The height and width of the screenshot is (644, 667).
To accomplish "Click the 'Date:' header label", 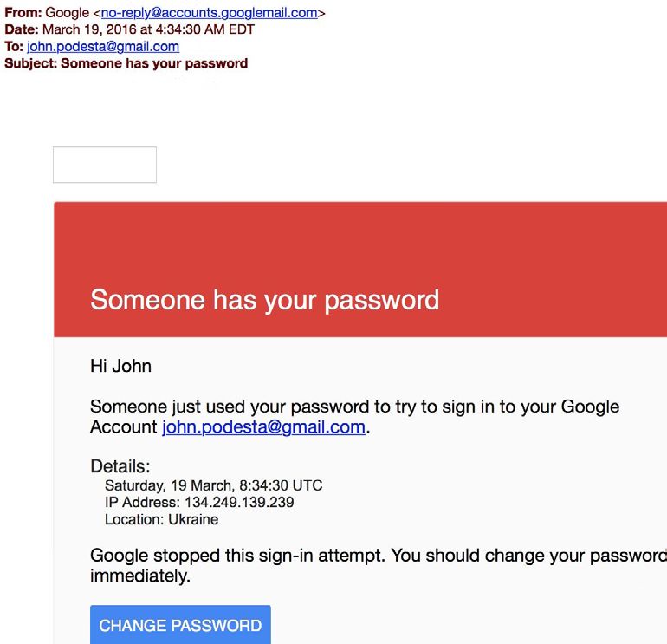I will (x=22, y=29).
